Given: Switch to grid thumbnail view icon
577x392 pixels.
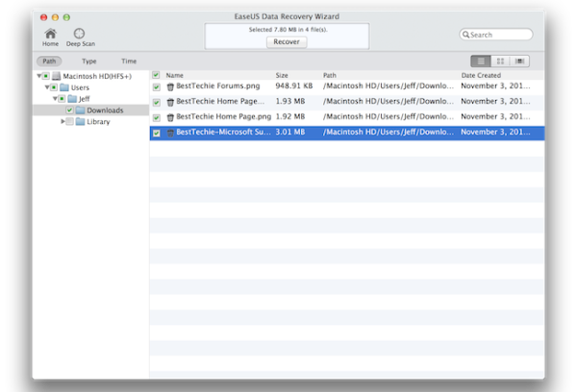Looking at the screenshot, I should point(500,61).
